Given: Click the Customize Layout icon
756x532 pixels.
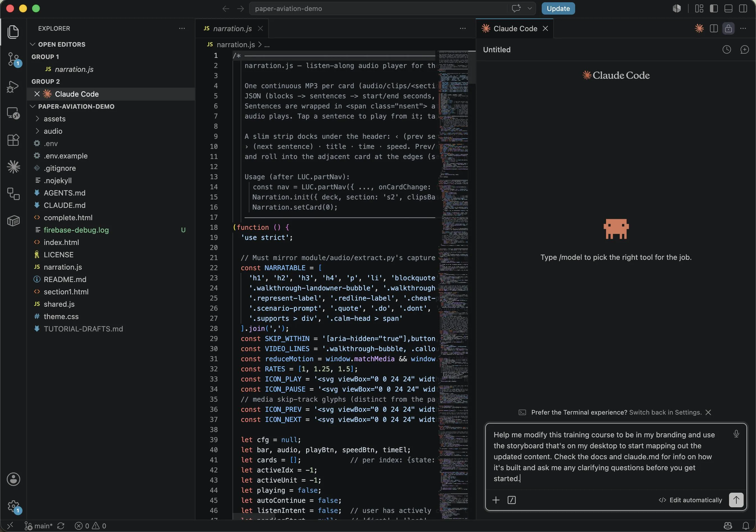Looking at the screenshot, I should 699,8.
